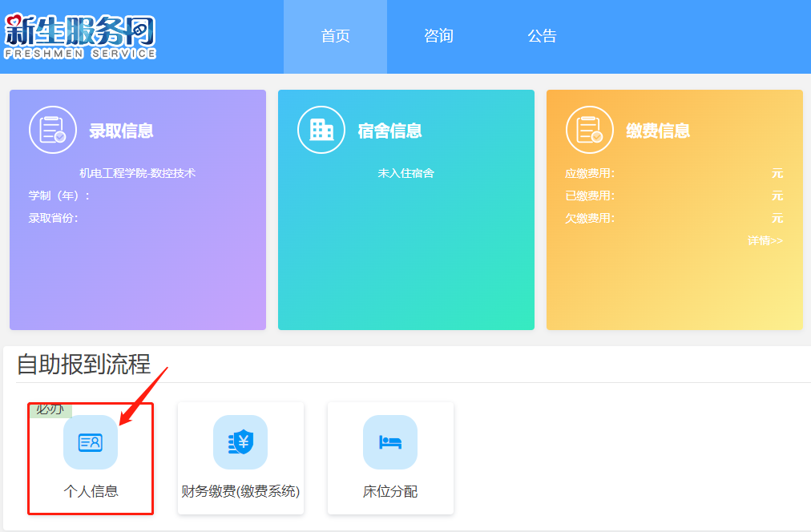The image size is (811, 532).
Task: Click the 财务缴费 yen shield icon
Action: tap(240, 442)
